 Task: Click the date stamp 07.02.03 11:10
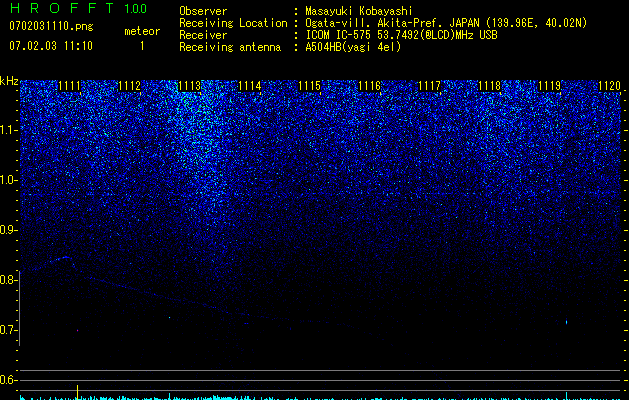click(51, 46)
